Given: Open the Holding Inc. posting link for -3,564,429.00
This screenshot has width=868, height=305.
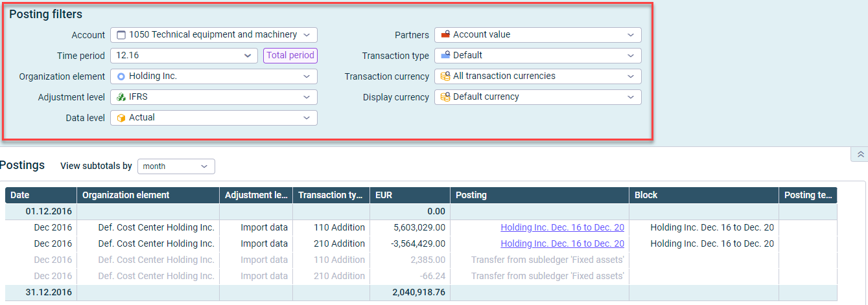Looking at the screenshot, I should click(562, 243).
